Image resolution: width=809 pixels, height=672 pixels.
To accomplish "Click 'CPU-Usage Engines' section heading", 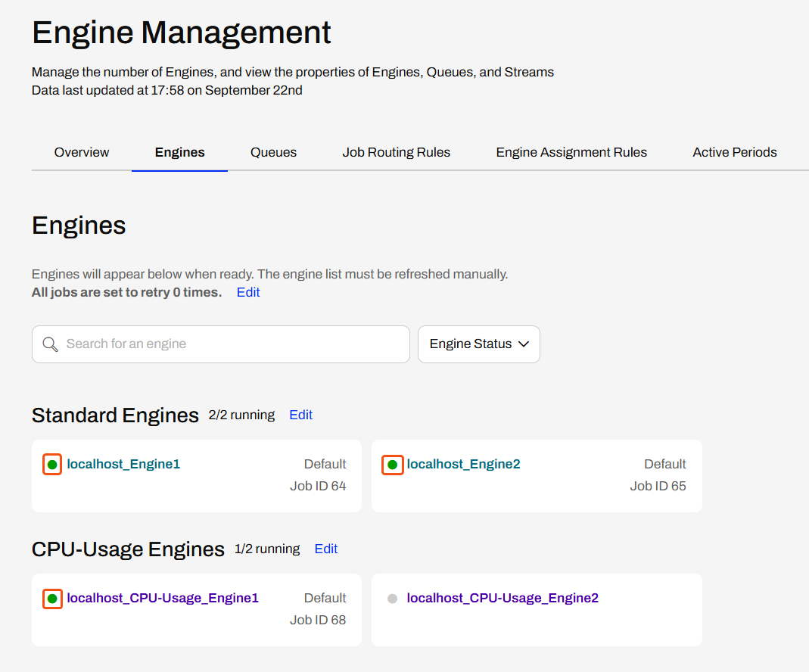I will click(128, 549).
